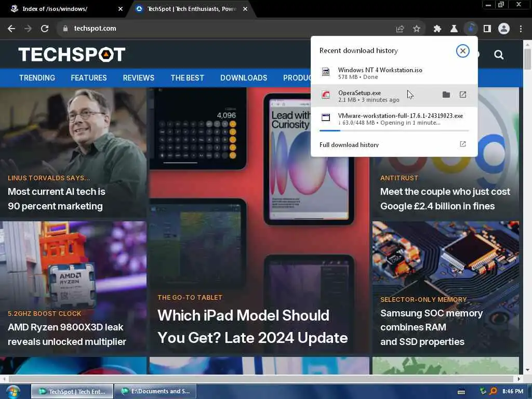Open the profile avatar icon

point(504,29)
